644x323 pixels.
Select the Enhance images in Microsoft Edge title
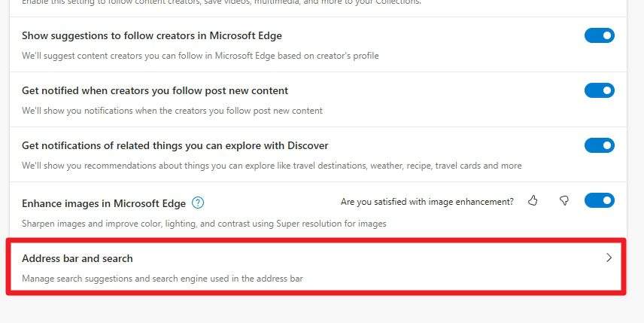point(104,203)
